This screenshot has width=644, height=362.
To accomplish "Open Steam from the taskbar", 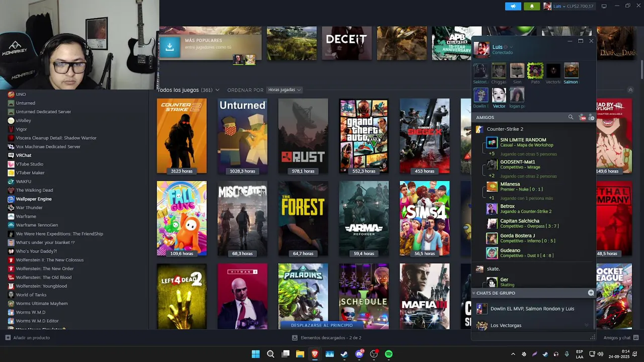I will pyautogui.click(x=344, y=354).
